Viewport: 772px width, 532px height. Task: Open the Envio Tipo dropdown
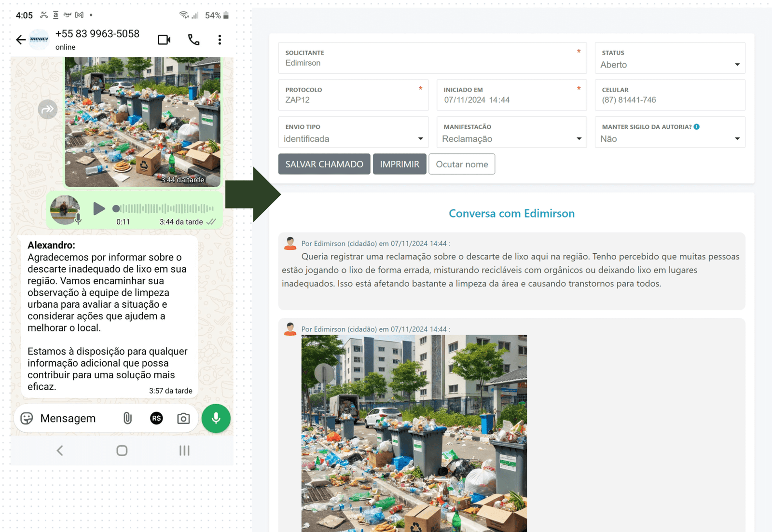click(x=353, y=139)
